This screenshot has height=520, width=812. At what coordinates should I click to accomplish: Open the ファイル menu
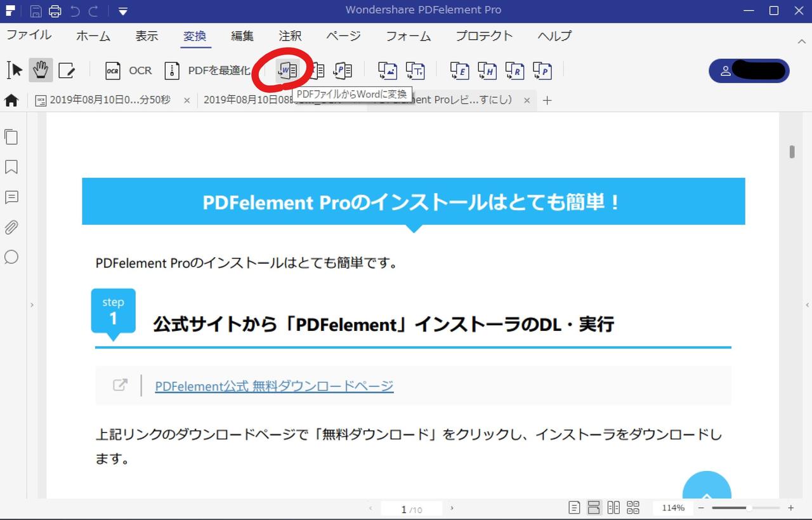click(29, 36)
